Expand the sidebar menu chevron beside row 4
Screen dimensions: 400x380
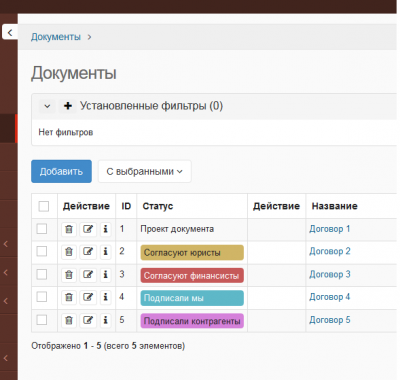pos(6,301)
